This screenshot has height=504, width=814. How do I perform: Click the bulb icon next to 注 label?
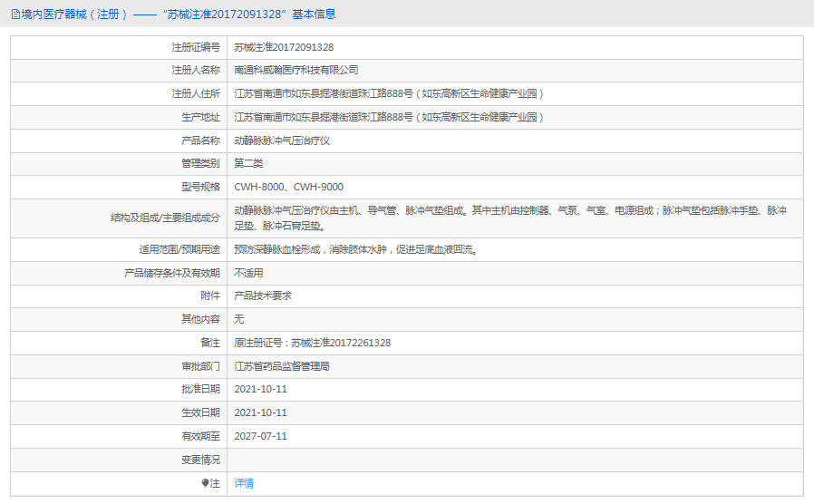pyautogui.click(x=205, y=483)
